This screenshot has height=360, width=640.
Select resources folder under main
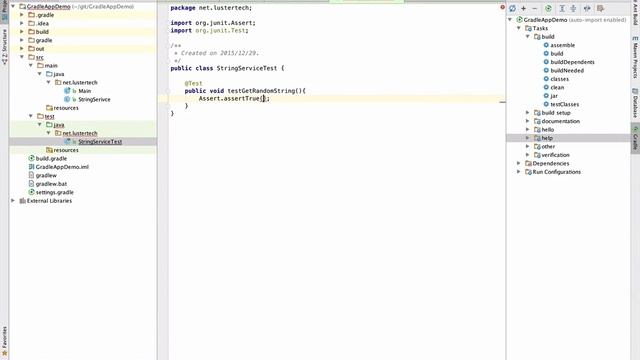[x=66, y=108]
